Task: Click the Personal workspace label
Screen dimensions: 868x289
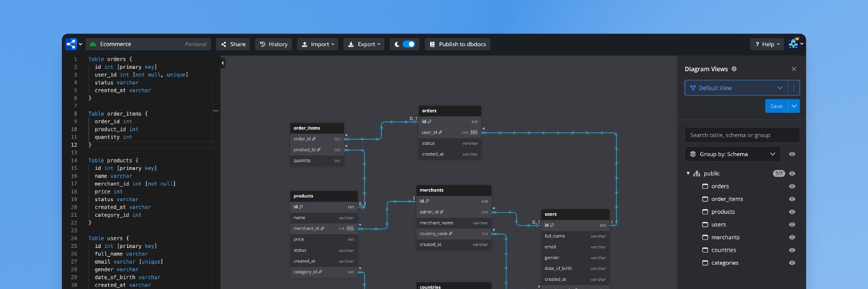Action: click(196, 44)
